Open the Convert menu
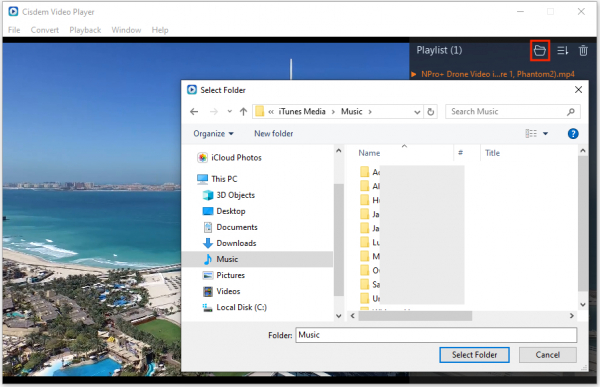 [45, 30]
